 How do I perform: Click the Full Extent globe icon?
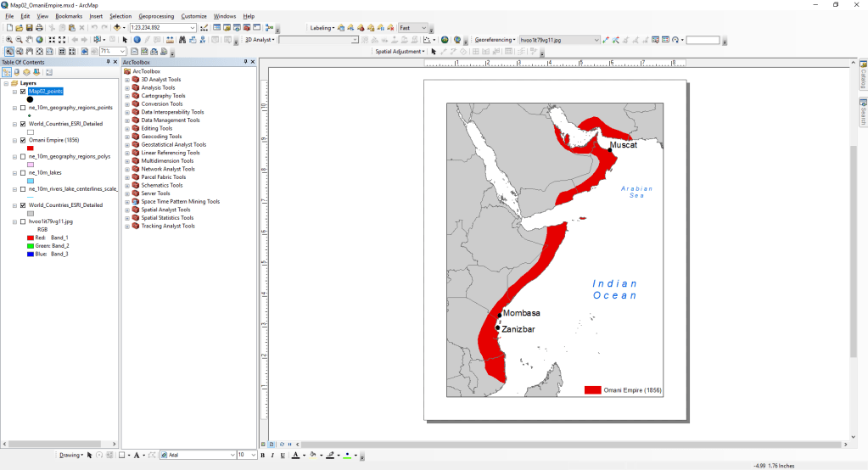41,40
